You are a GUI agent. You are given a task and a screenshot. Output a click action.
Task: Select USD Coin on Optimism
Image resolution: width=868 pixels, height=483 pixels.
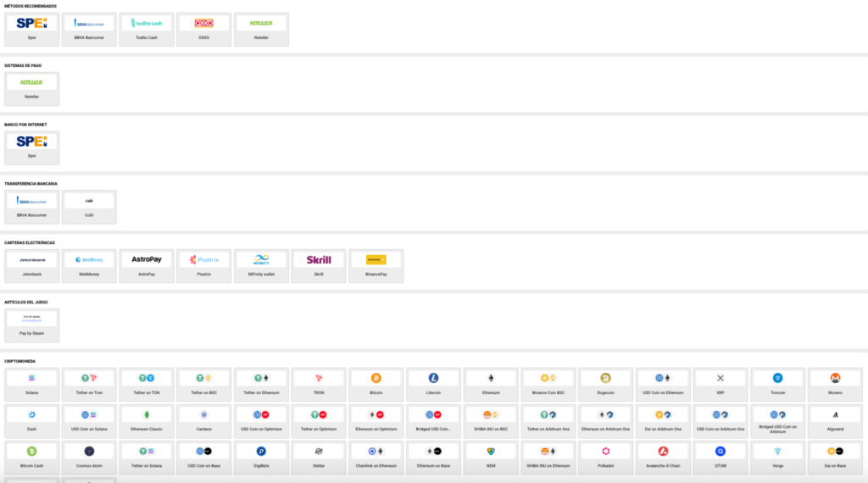(x=261, y=421)
